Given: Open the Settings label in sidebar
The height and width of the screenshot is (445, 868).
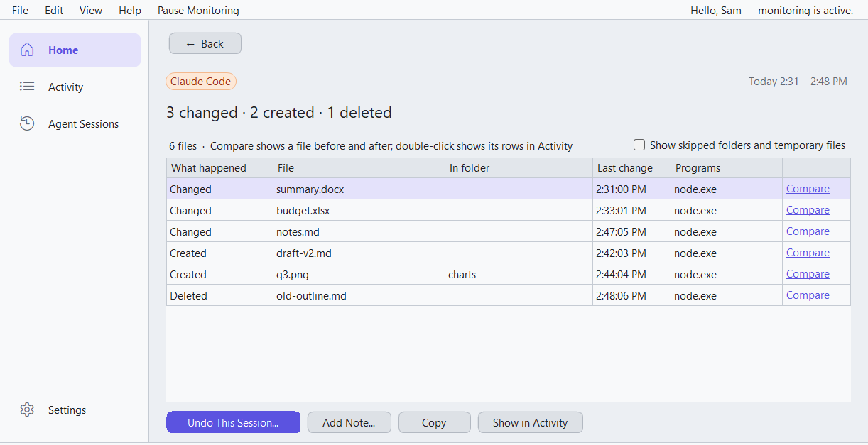Looking at the screenshot, I should point(67,410).
